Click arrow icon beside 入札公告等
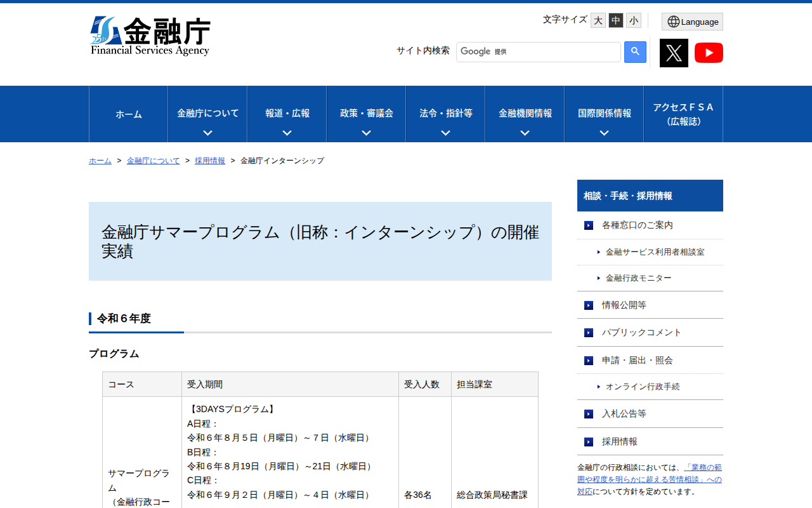Viewport: 812px width, 508px height. click(589, 414)
